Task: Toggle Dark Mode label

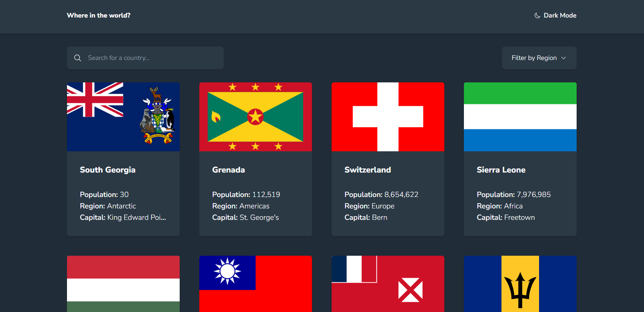Action: click(x=560, y=15)
